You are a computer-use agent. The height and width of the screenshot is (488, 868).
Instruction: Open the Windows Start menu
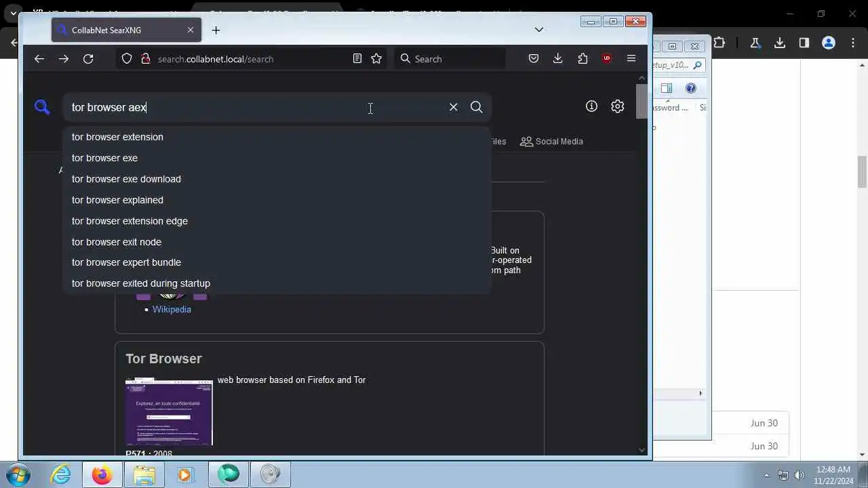pyautogui.click(x=18, y=474)
